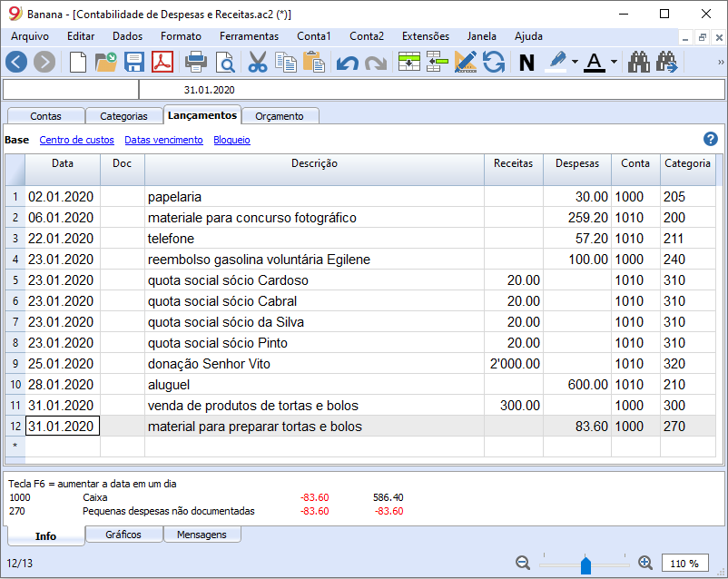Switch to the Categorias tab

pyautogui.click(x=123, y=116)
